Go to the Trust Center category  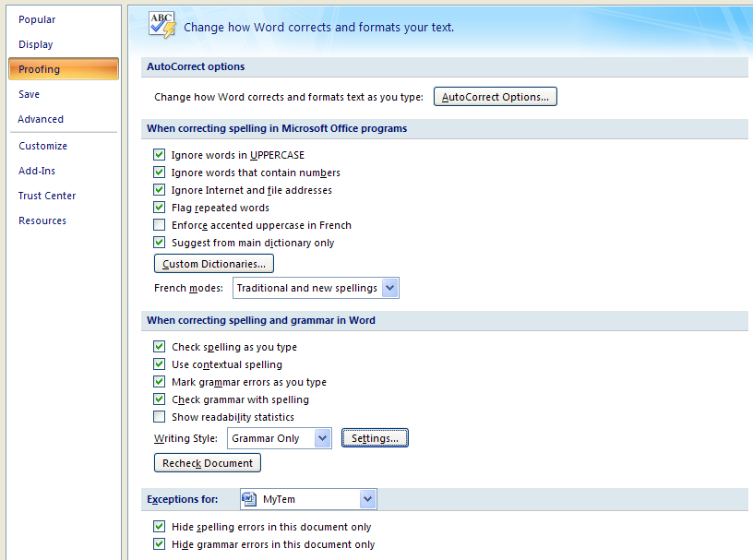click(47, 196)
